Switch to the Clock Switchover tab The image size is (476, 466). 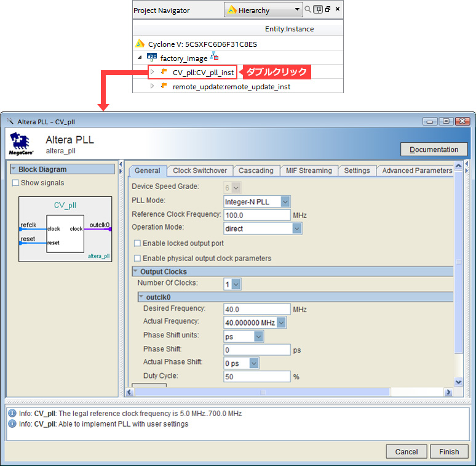tap(200, 171)
